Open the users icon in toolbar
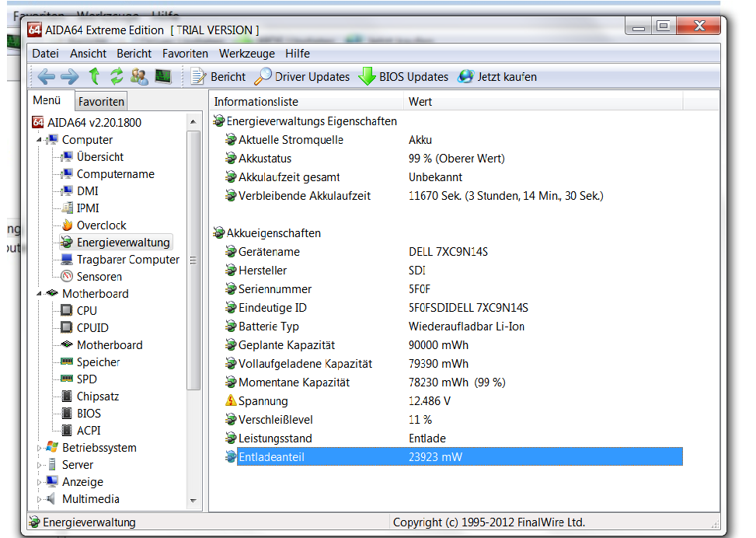 [x=139, y=76]
